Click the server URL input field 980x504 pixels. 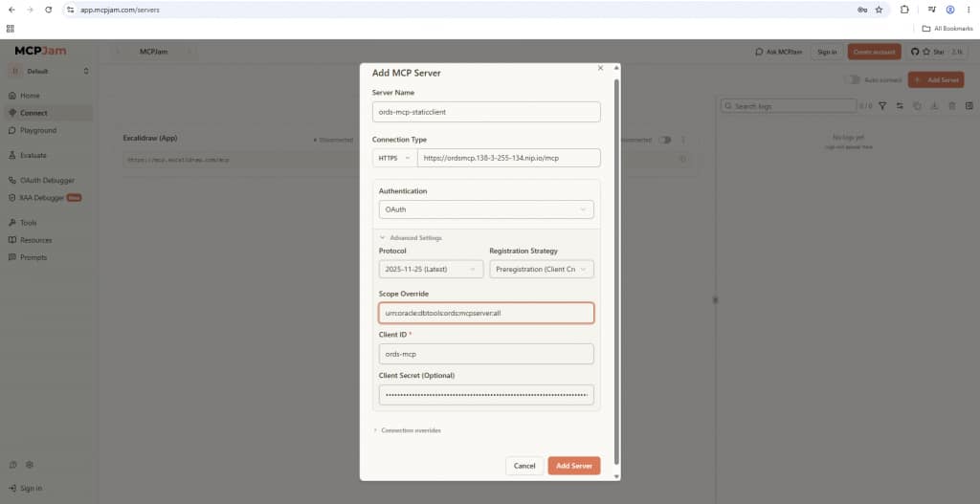pyautogui.click(x=509, y=158)
